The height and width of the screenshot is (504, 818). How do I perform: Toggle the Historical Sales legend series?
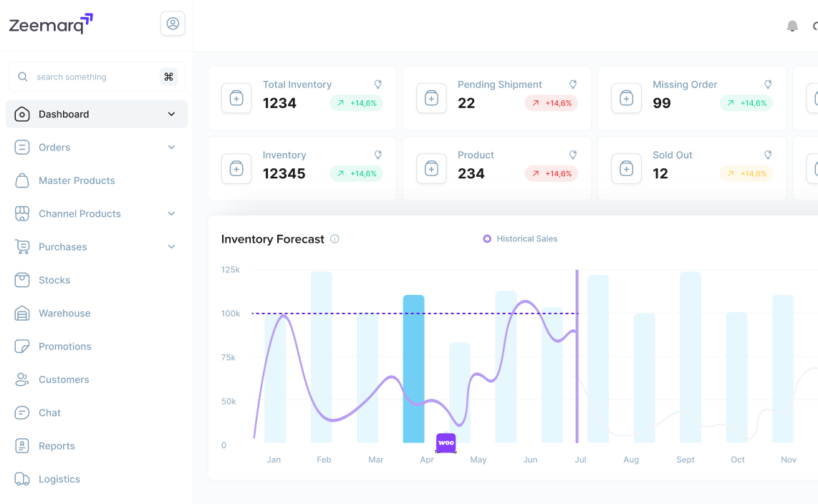click(520, 239)
